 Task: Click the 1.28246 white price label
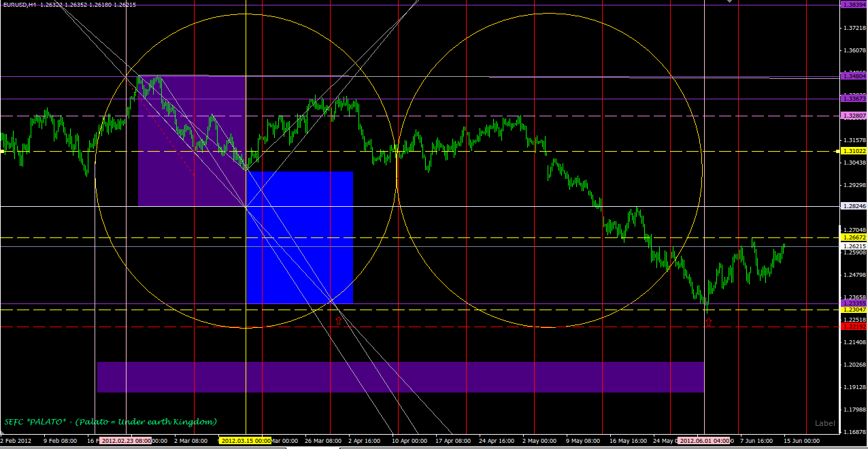(853, 206)
